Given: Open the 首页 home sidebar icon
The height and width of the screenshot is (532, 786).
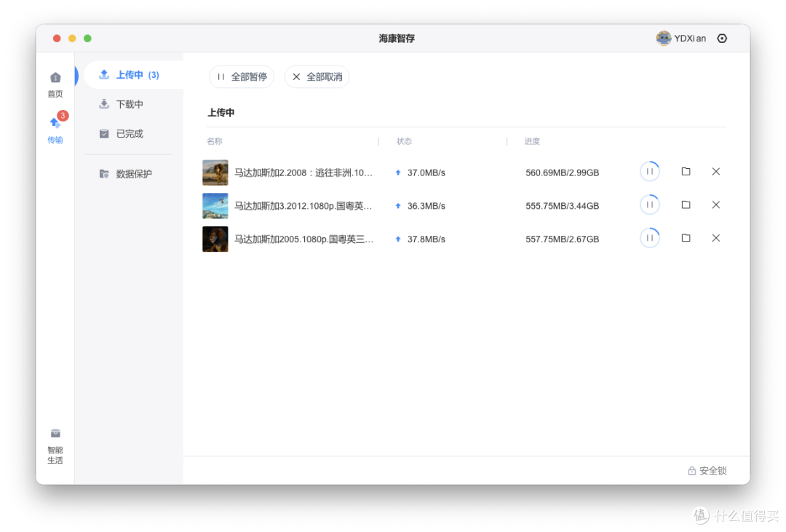Looking at the screenshot, I should click(x=55, y=84).
